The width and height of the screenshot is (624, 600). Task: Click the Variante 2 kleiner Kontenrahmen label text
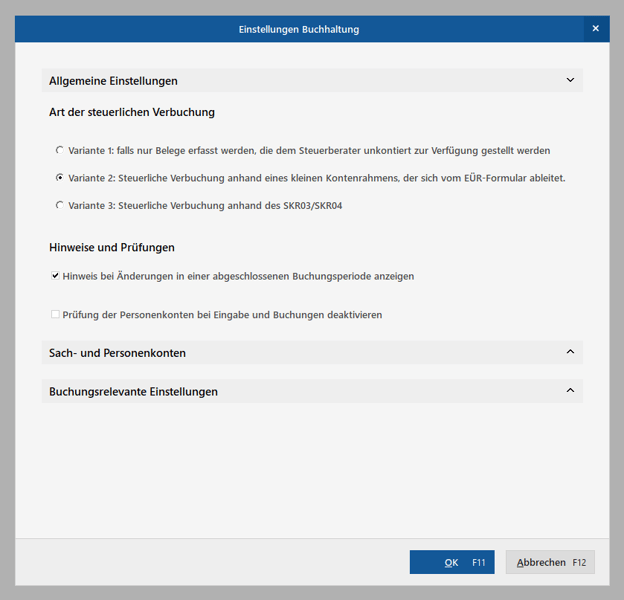pyautogui.click(x=316, y=178)
